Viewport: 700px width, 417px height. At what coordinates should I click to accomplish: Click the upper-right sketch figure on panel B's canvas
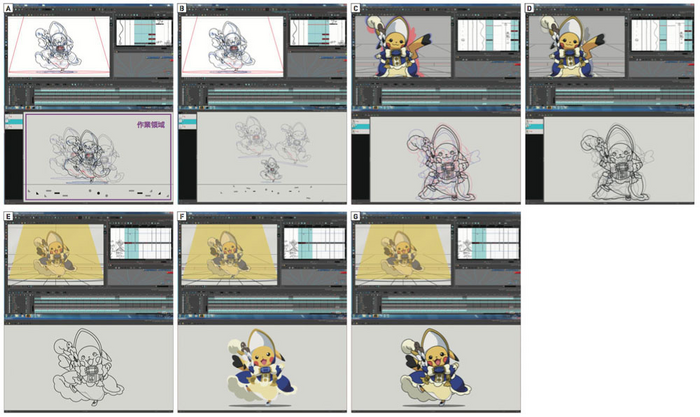[x=293, y=143]
